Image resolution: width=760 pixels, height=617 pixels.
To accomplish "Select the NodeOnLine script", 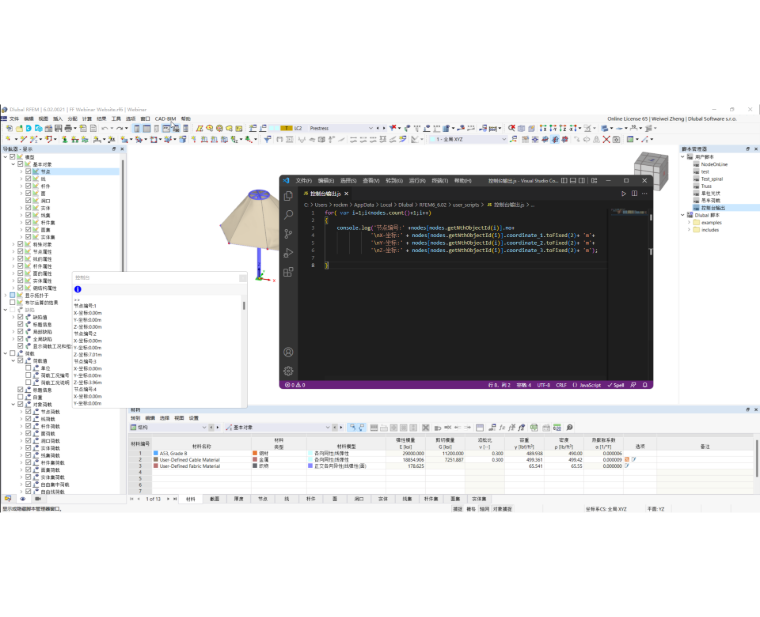I will pyautogui.click(x=714, y=164).
